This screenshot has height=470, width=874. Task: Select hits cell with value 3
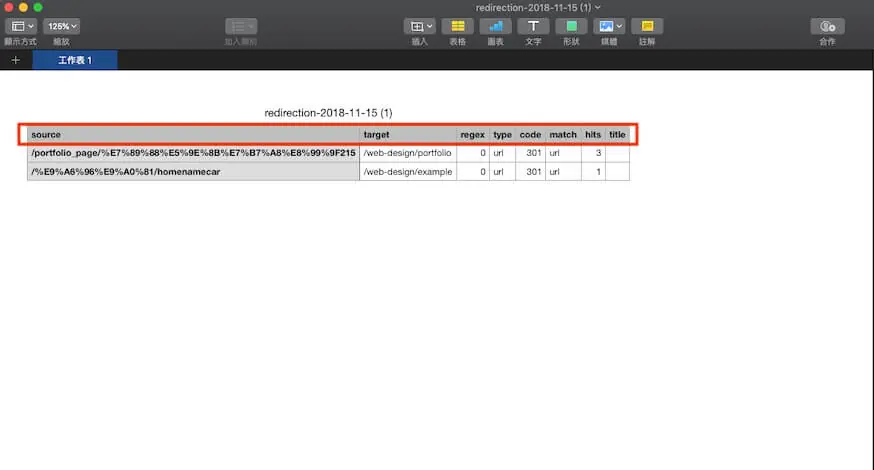(593, 153)
